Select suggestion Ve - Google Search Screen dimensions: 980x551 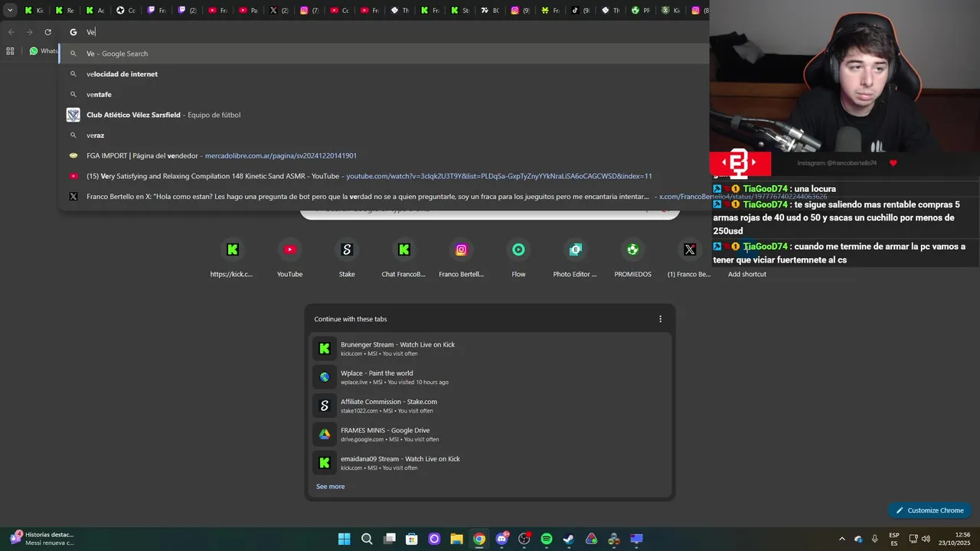pos(383,54)
